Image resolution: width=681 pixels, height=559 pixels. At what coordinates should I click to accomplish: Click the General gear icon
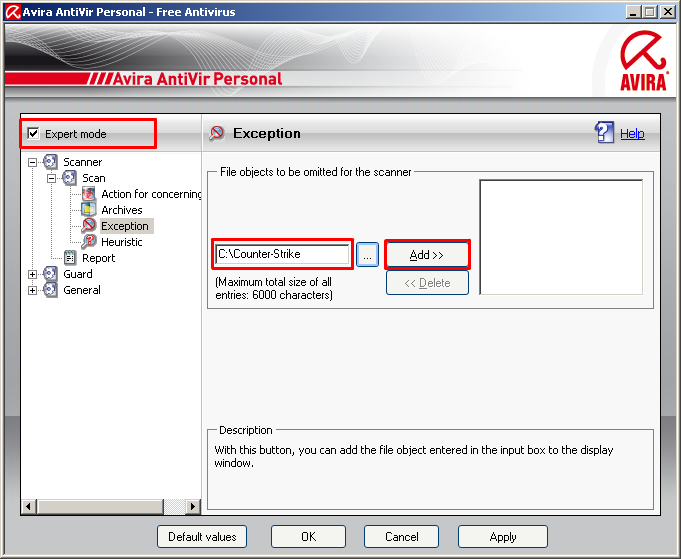[50, 290]
